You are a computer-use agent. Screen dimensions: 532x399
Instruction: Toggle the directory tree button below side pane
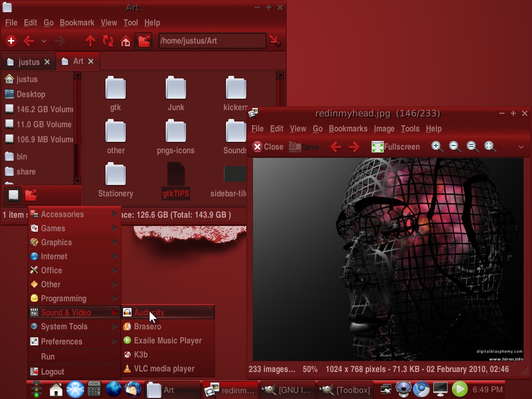click(31, 195)
